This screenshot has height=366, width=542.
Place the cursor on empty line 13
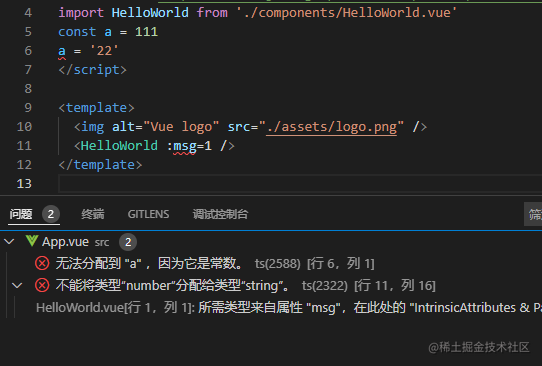tap(300, 184)
